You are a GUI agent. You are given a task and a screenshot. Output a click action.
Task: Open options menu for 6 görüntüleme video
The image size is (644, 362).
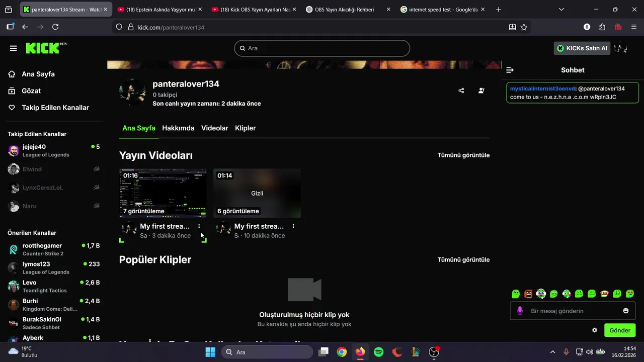[293, 226]
